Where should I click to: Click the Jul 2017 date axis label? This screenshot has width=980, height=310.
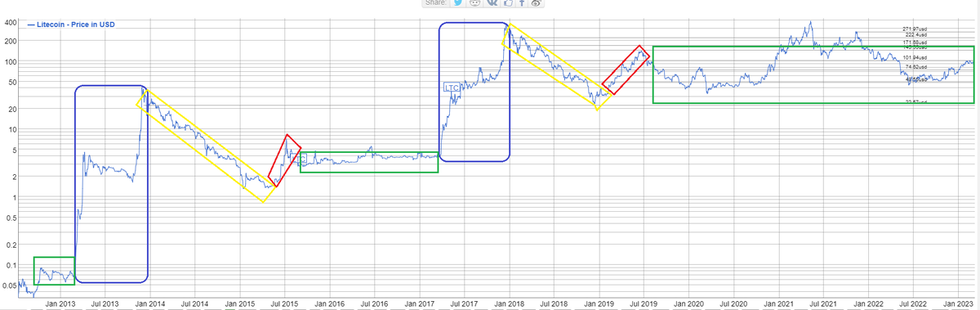tap(465, 303)
